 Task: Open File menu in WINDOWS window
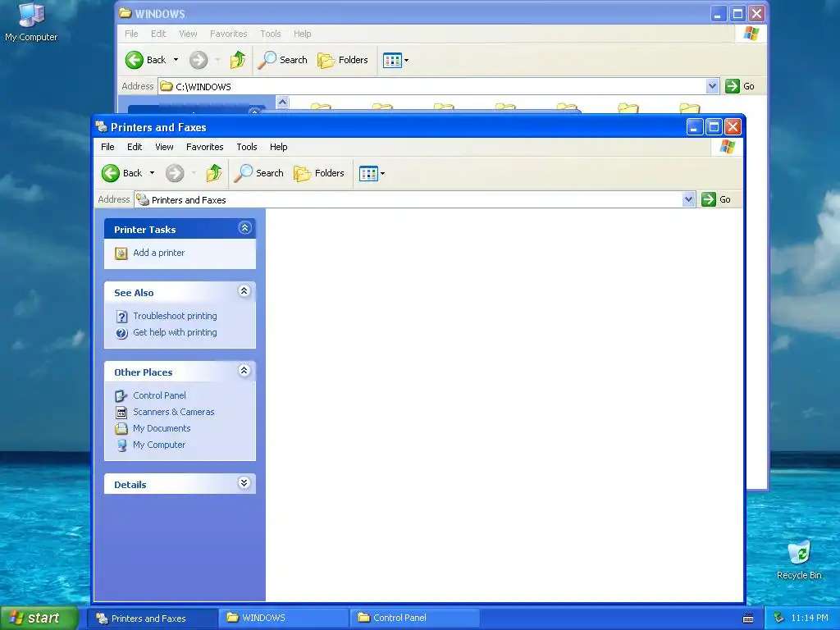tap(131, 34)
